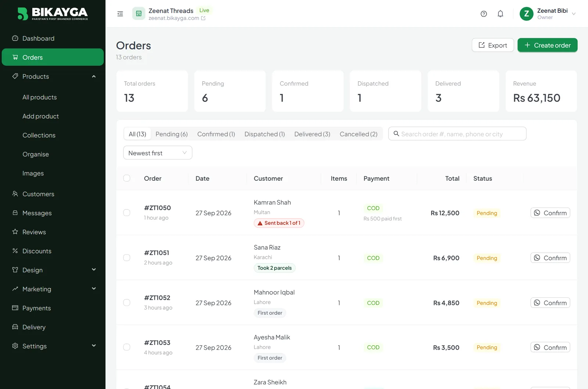This screenshot has width=588, height=389.
Task: Expand the Marketing section chevron
Action: click(x=94, y=289)
